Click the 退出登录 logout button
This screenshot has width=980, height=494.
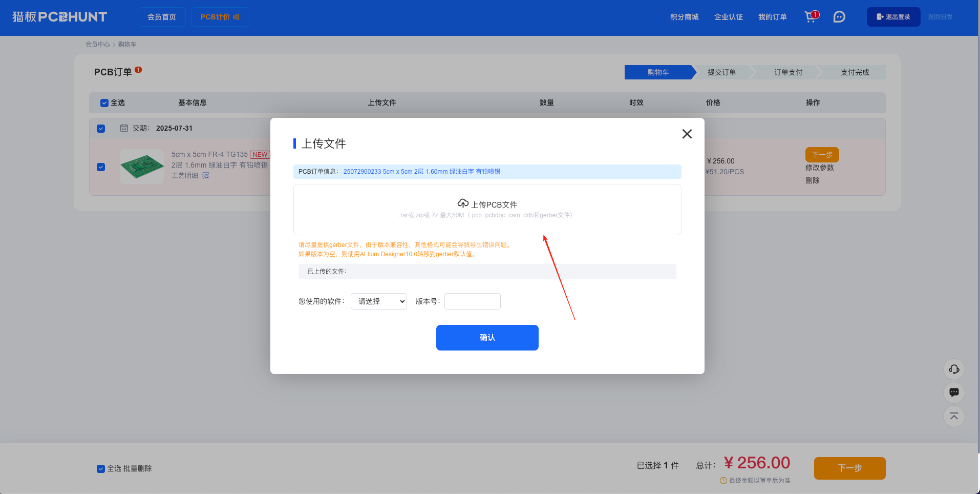[x=893, y=16]
